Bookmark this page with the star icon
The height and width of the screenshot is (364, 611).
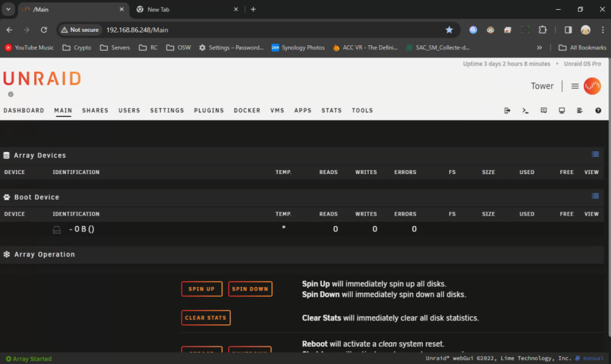coord(449,30)
